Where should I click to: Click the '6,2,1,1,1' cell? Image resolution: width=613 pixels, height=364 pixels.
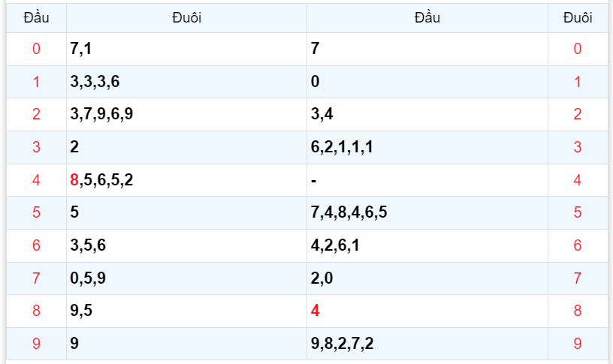pyautogui.click(x=342, y=147)
